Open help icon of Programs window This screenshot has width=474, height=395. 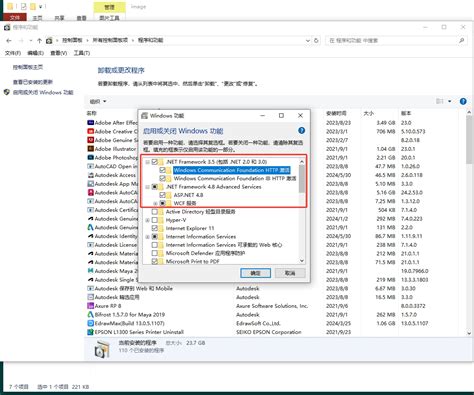point(463,101)
